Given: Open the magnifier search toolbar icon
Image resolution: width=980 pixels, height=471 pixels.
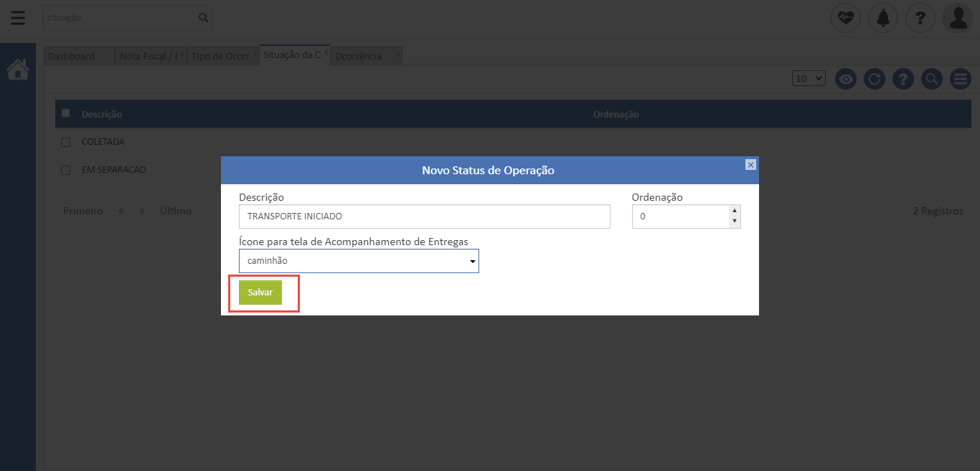Looking at the screenshot, I should [931, 79].
